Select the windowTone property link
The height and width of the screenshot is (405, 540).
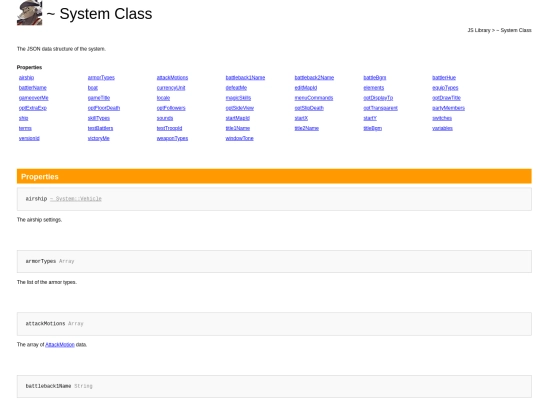coord(239,138)
